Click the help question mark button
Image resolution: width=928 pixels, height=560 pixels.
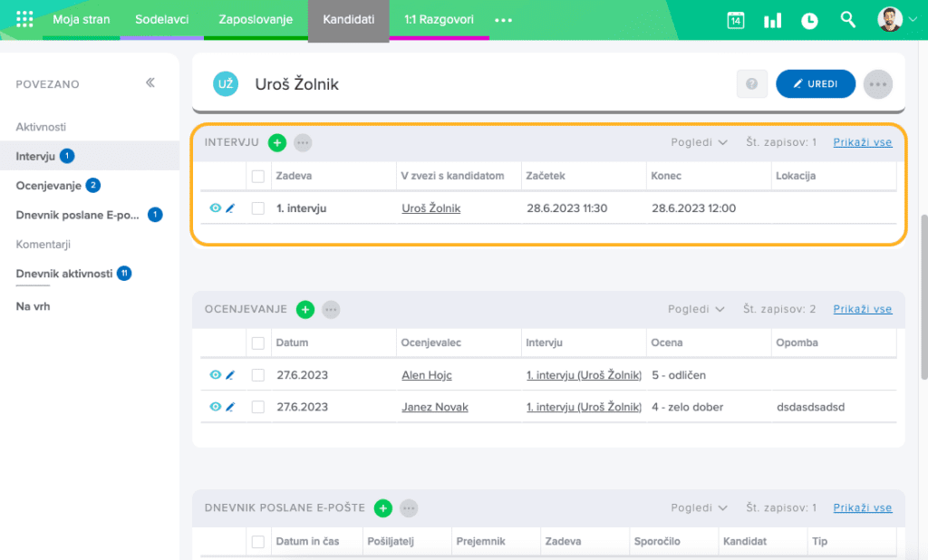coord(751,83)
